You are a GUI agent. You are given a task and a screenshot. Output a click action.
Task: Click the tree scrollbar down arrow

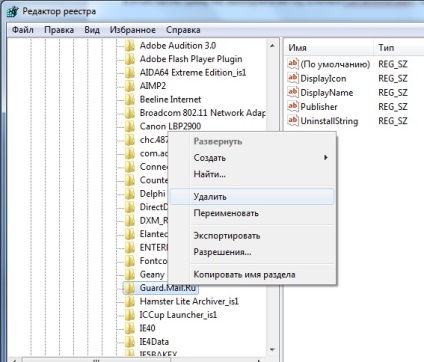point(272,349)
